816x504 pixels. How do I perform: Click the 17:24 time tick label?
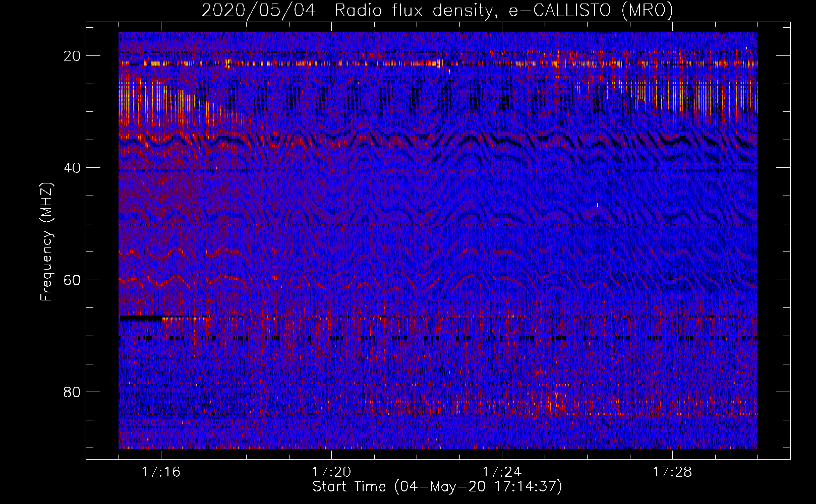pos(502,472)
